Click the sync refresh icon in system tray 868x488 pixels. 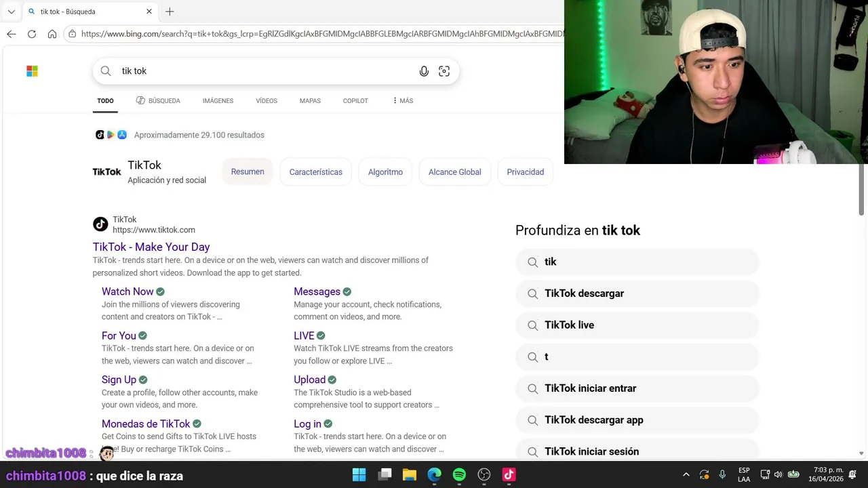click(x=704, y=474)
